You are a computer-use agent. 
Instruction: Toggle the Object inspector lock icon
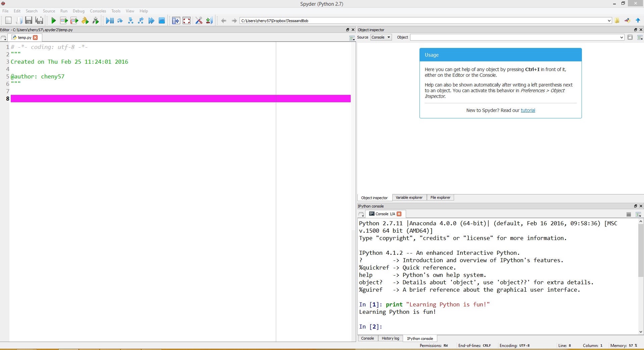630,37
